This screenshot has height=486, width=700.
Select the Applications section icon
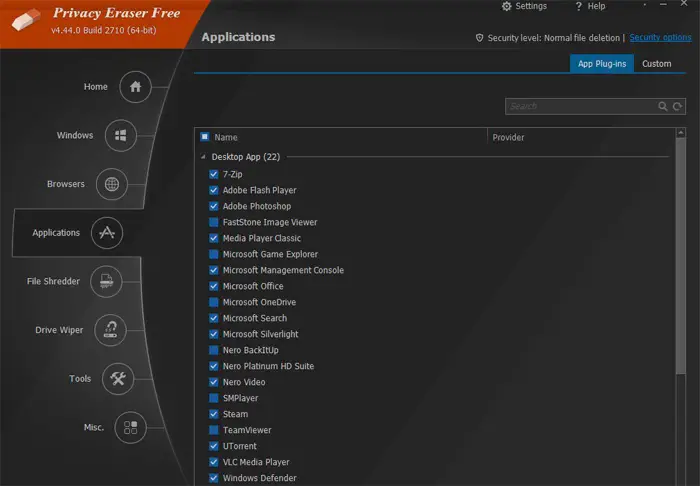point(107,233)
